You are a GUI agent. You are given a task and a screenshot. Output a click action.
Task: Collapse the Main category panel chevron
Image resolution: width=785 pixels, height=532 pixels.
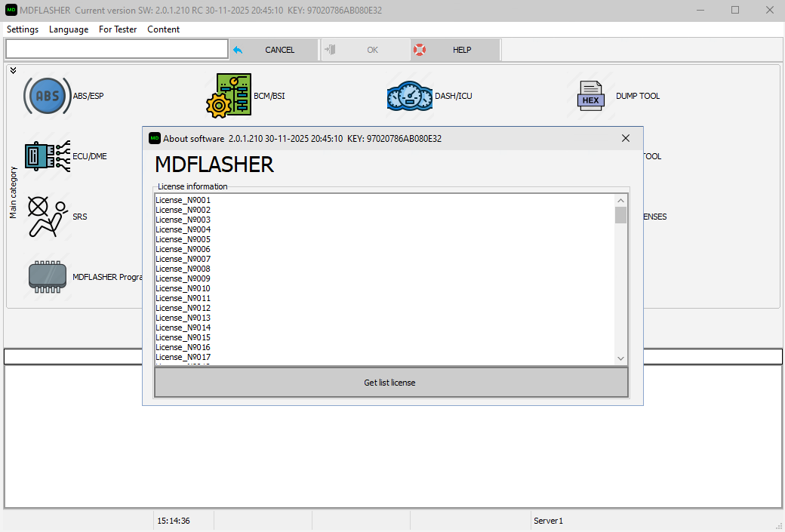13,70
